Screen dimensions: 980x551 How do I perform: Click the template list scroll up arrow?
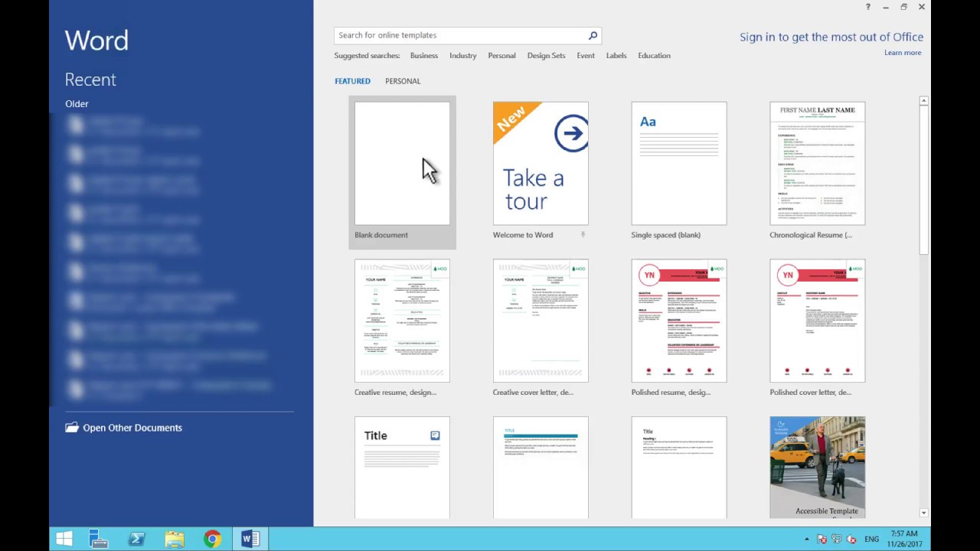(923, 101)
